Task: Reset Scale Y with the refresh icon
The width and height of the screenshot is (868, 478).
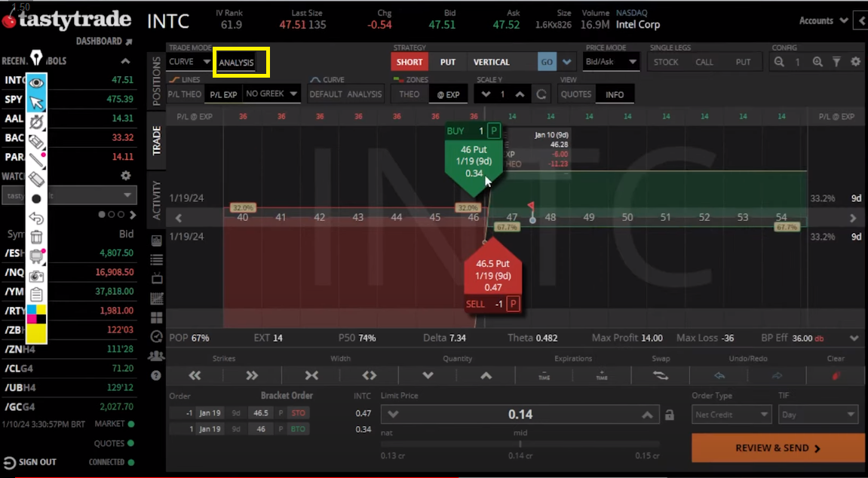Action: pos(541,94)
